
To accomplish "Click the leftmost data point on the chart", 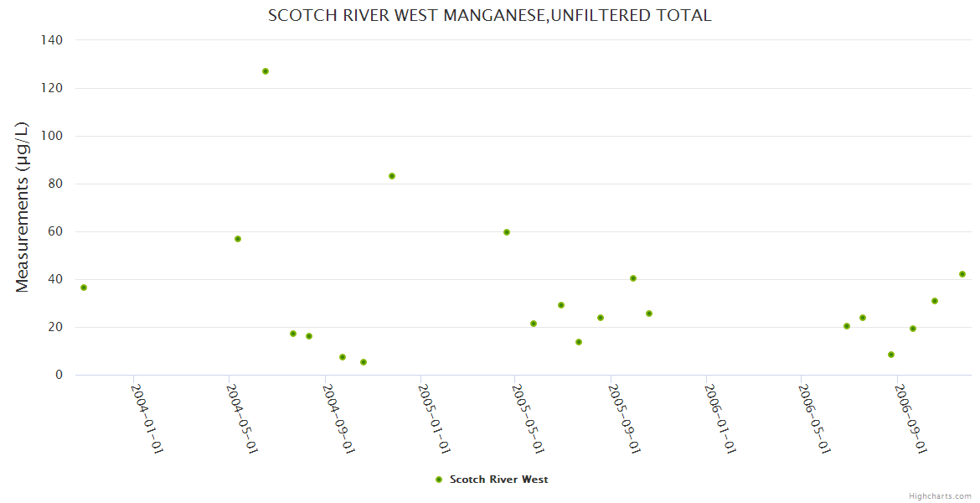I will click(x=84, y=288).
